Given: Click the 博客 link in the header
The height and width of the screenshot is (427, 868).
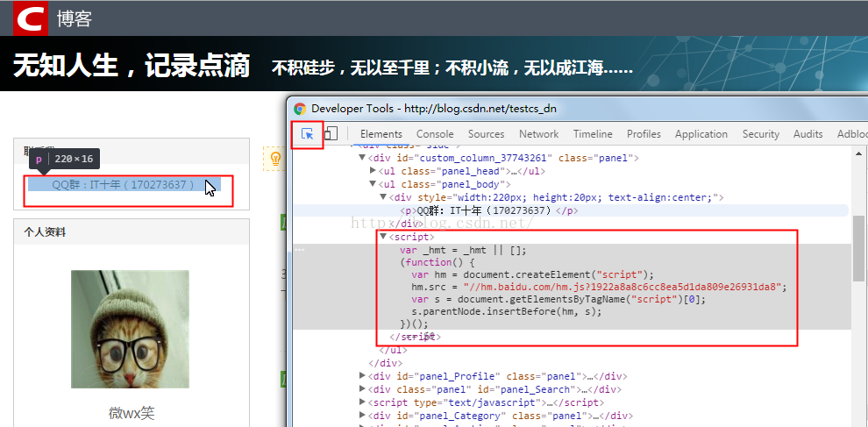Looking at the screenshot, I should point(75,18).
